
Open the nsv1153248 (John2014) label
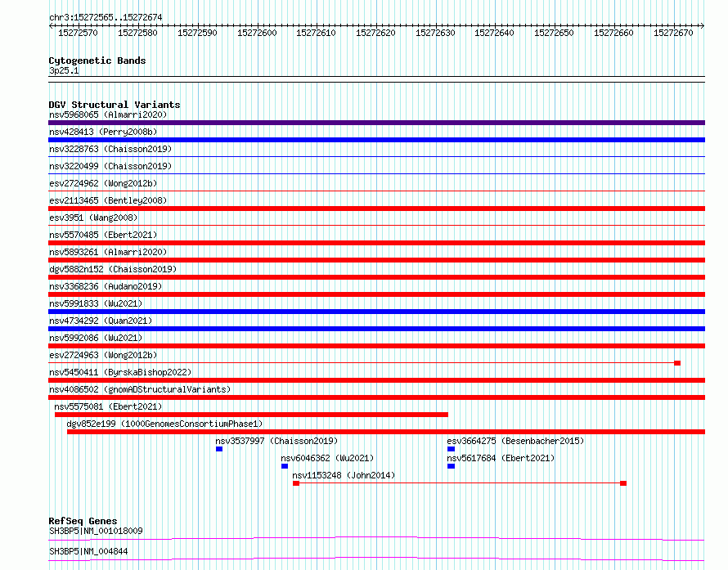pos(344,475)
